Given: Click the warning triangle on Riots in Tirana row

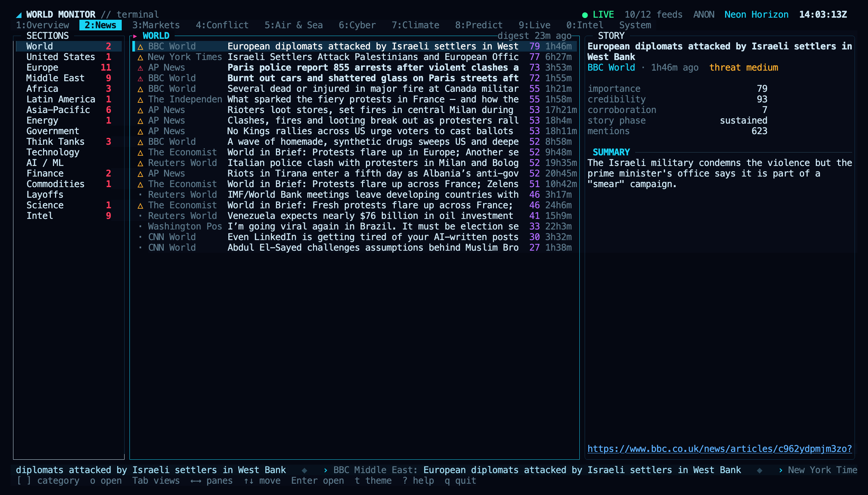Looking at the screenshot, I should (140, 174).
